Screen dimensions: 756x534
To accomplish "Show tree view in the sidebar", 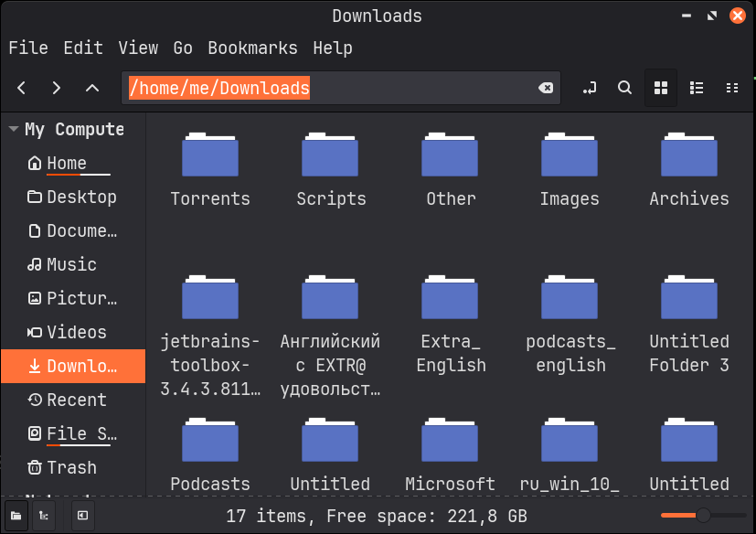I will tap(44, 516).
